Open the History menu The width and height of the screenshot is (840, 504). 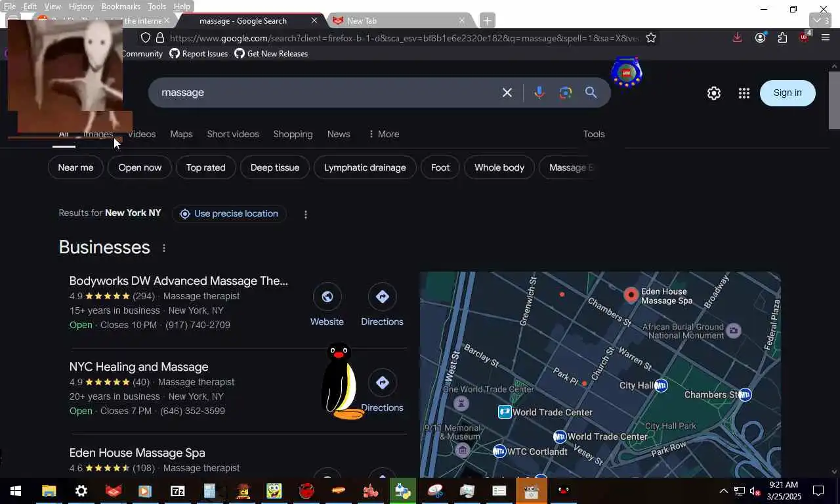coord(81,7)
